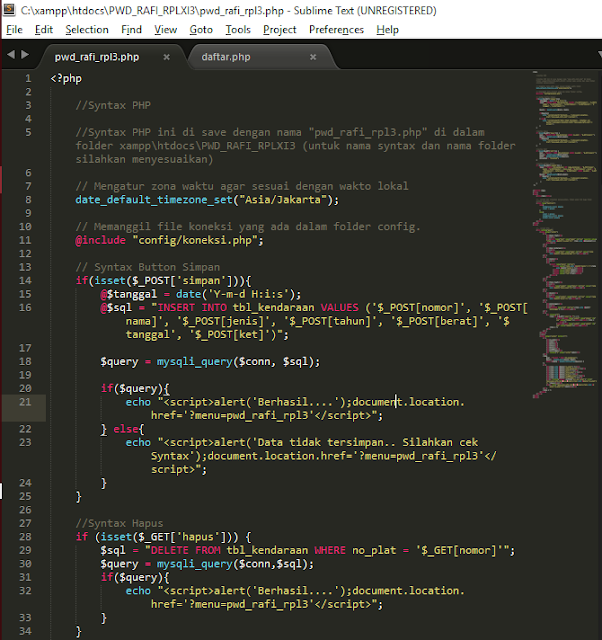This screenshot has width=602, height=640.
Task: Open the Edit menu
Action: coord(44,29)
